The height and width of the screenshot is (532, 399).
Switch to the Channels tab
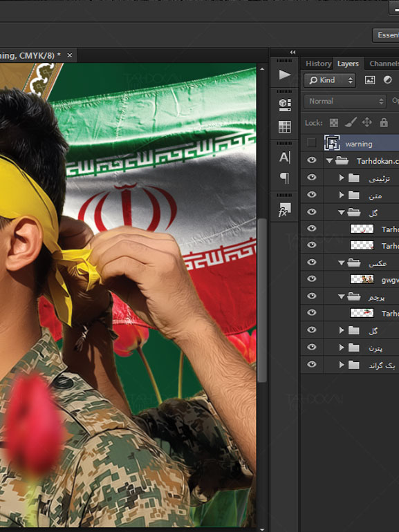click(x=384, y=64)
